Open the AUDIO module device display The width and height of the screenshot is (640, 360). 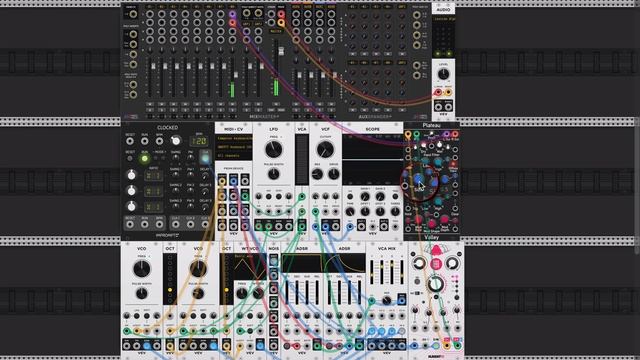[x=443, y=19]
